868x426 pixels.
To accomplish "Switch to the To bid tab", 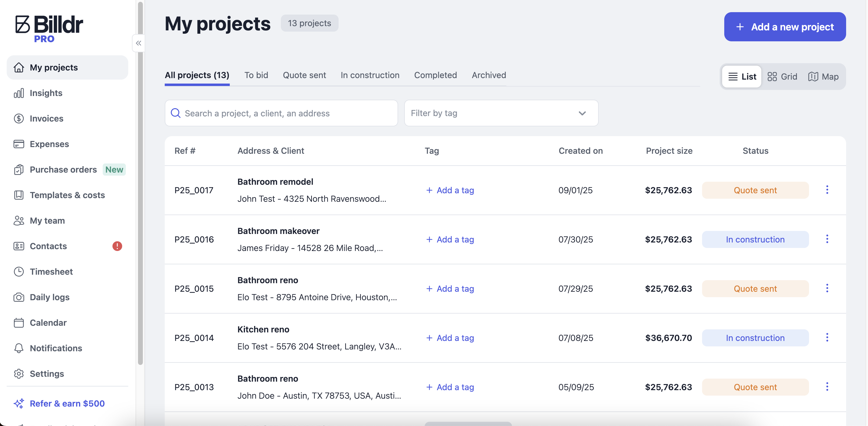I will coord(256,75).
